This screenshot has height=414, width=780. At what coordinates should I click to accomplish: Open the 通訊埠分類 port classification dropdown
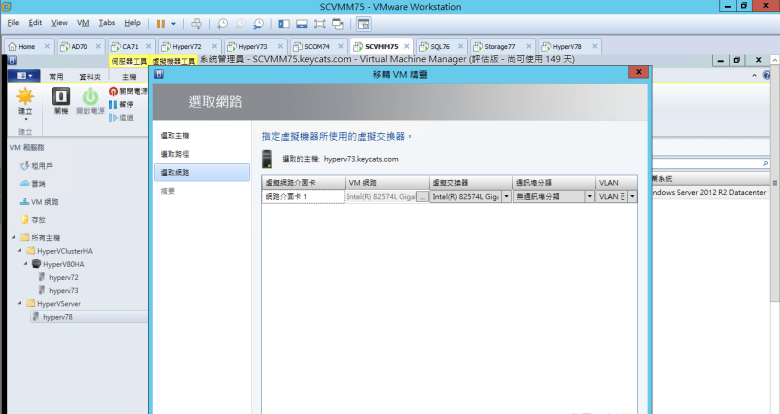pyautogui.click(x=590, y=197)
